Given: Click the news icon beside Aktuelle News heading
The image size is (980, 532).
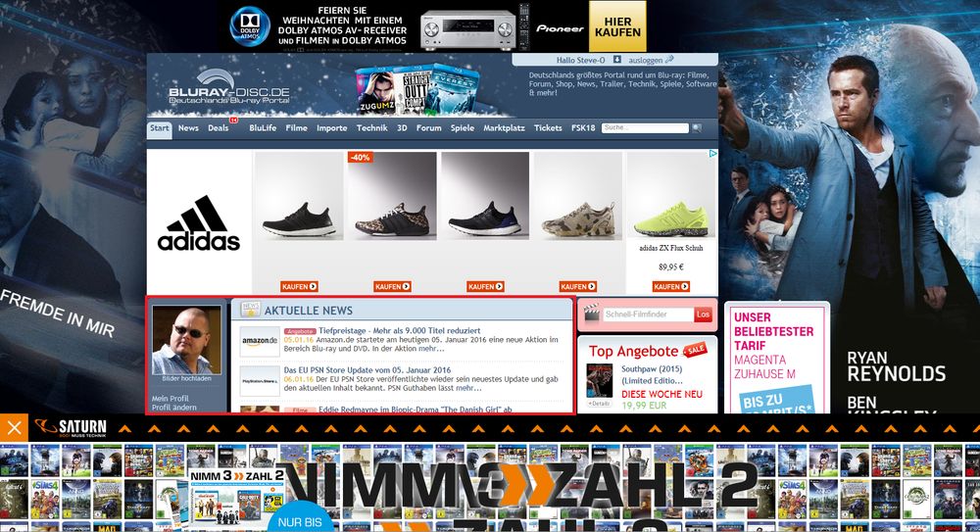Looking at the screenshot, I should pyautogui.click(x=251, y=310).
